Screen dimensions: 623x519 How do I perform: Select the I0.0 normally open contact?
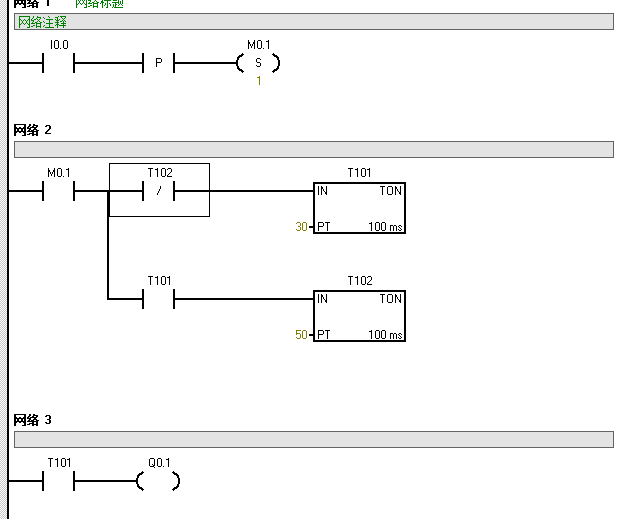[58, 64]
